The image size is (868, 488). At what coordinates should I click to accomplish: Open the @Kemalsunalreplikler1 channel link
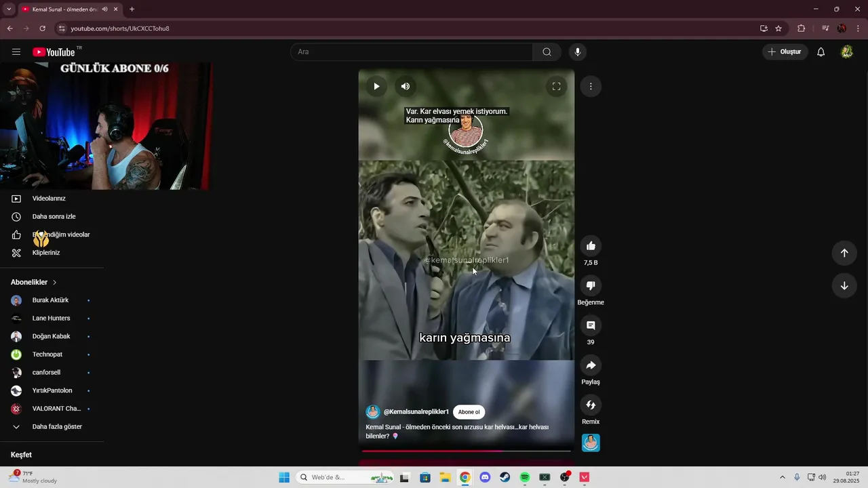coord(416,412)
